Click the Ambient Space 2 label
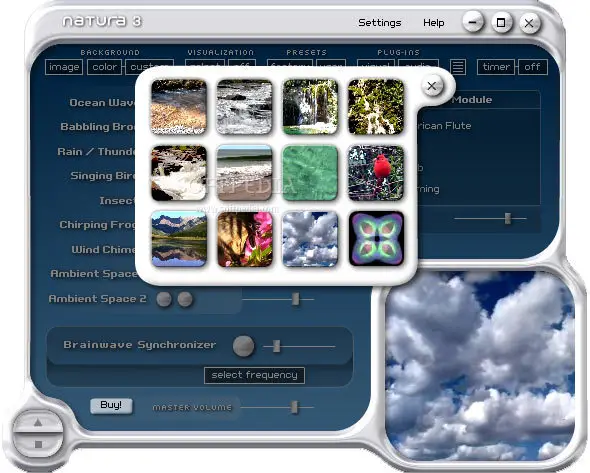The image size is (590, 473). click(x=97, y=299)
